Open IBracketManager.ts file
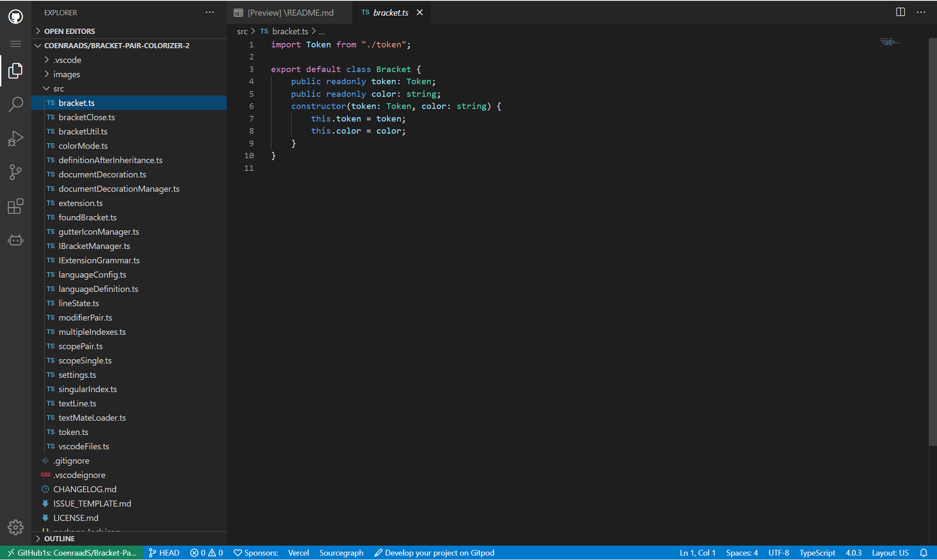Screen dimensions: 937x560 click(129, 246)
